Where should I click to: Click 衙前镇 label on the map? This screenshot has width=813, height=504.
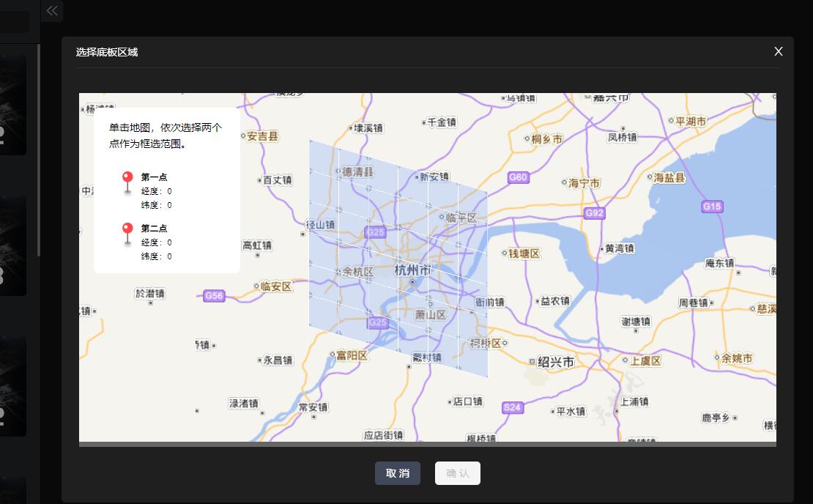490,302
